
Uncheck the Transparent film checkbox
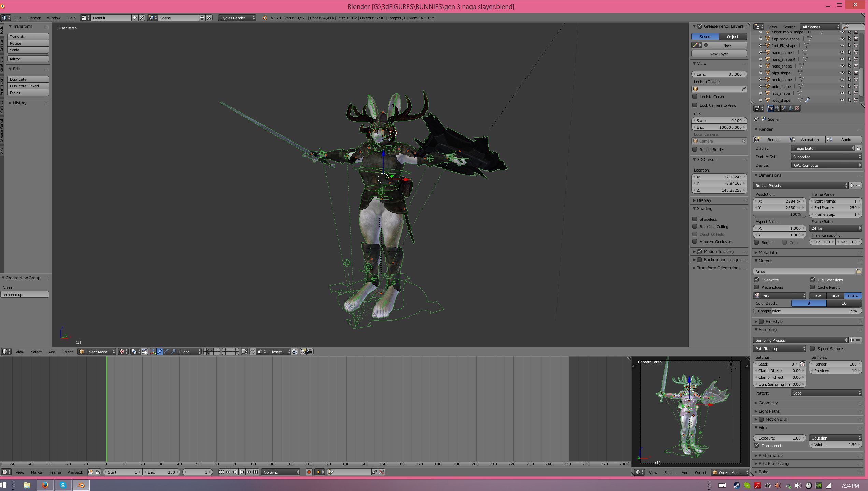click(757, 445)
